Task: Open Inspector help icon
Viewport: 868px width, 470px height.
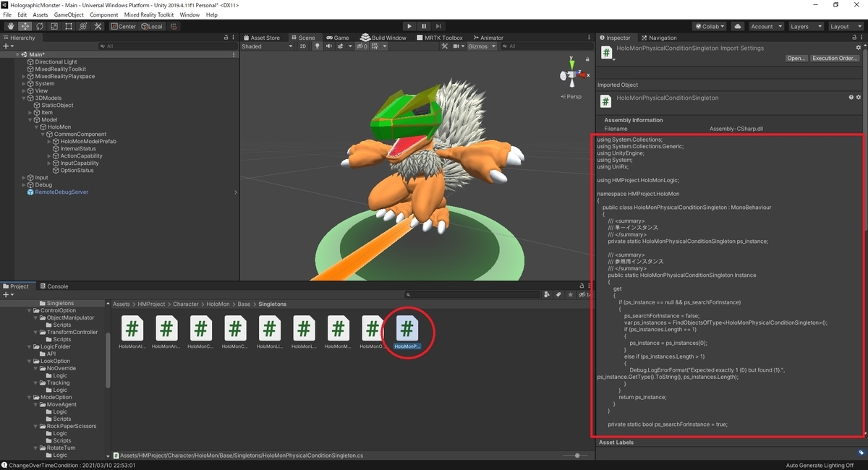Action: (x=851, y=97)
